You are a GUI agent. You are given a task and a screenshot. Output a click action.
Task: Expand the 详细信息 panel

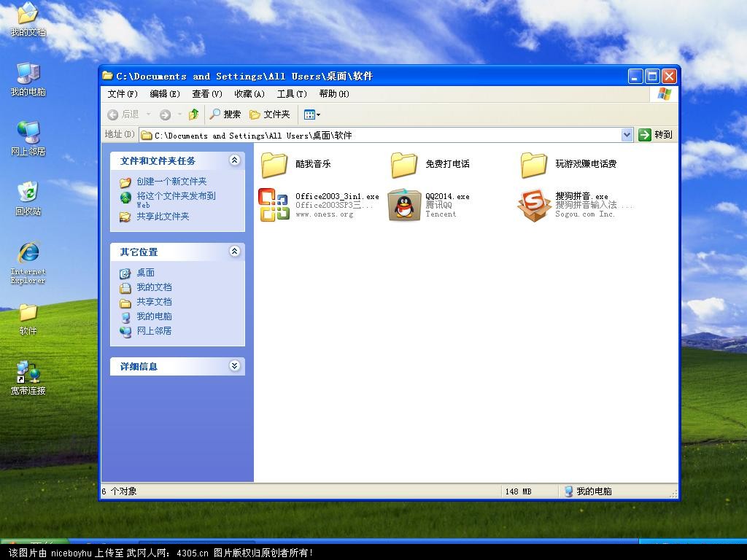[234, 366]
